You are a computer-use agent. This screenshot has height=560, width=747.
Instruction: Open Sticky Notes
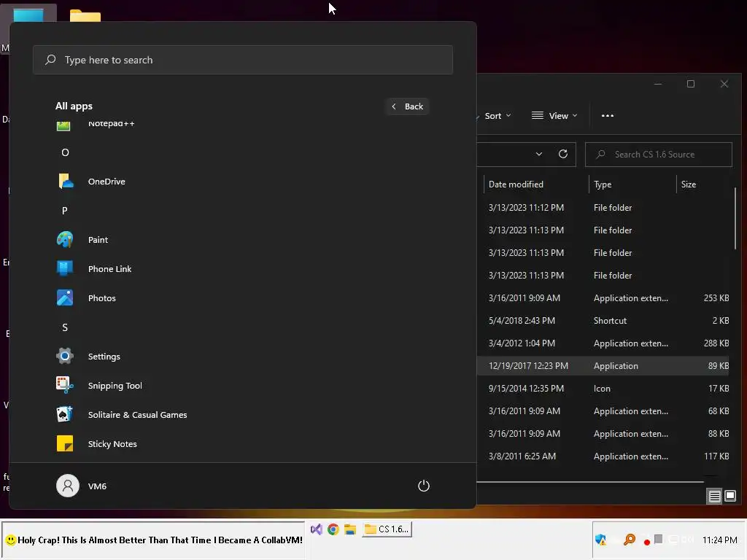click(x=112, y=444)
